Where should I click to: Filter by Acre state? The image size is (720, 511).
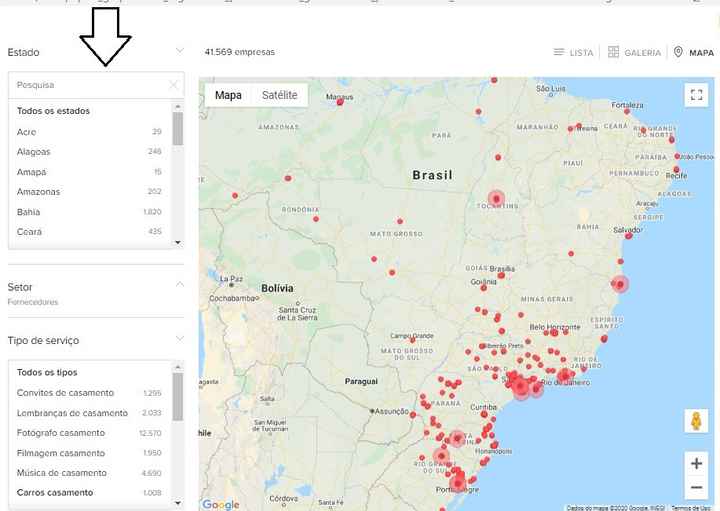pos(89,132)
